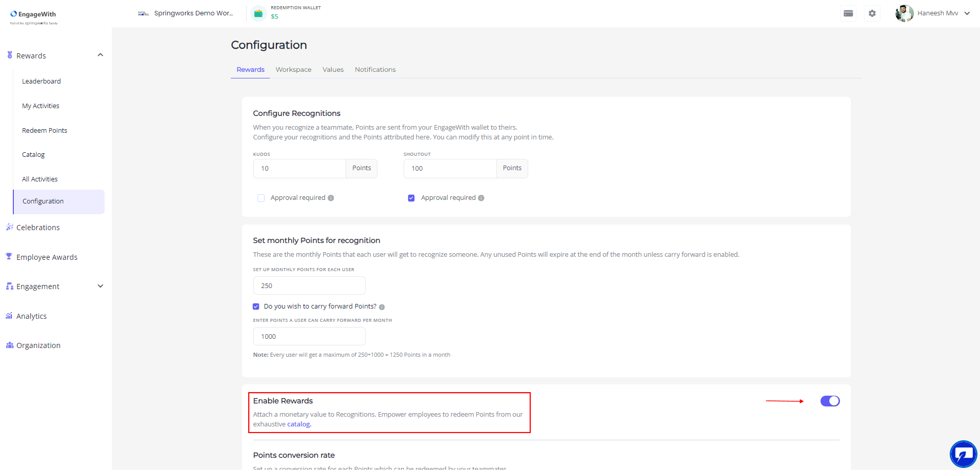Click info icon beside Shoutout approval required

point(481,198)
